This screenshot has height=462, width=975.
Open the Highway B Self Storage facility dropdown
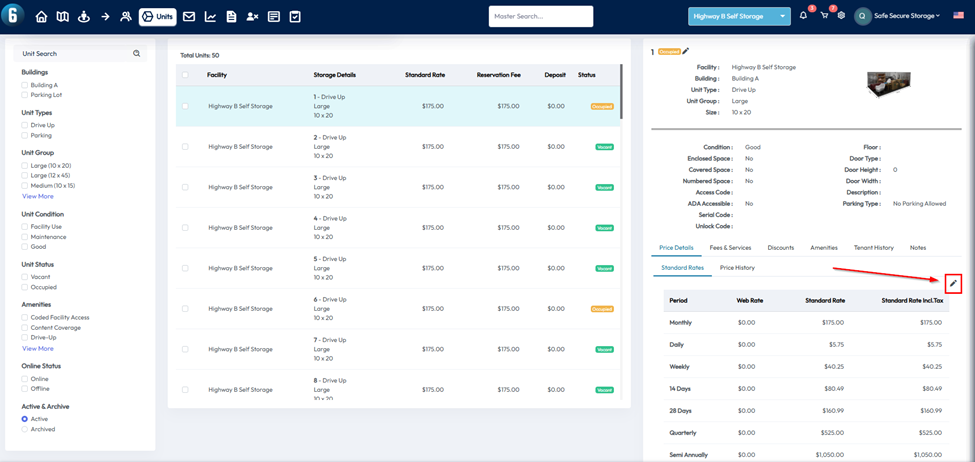(739, 16)
